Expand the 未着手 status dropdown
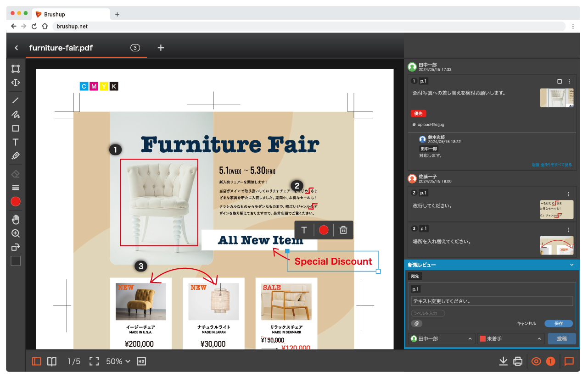 coord(510,338)
